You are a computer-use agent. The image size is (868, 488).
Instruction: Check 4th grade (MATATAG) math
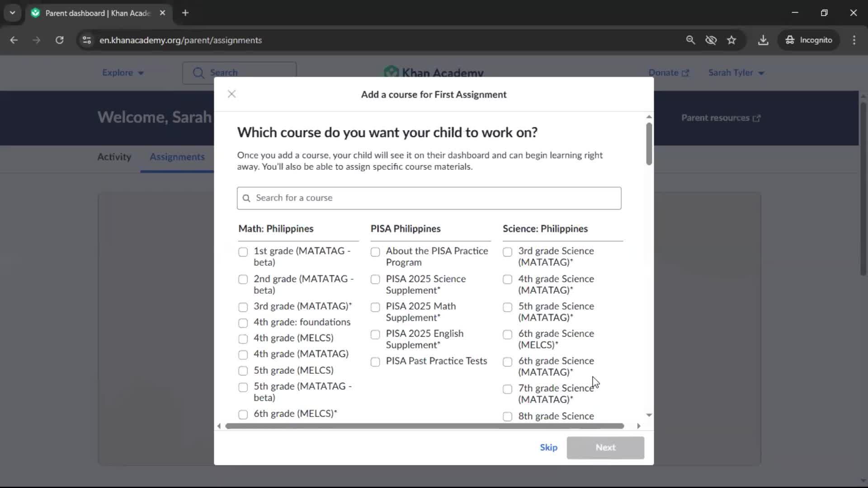(243, 355)
